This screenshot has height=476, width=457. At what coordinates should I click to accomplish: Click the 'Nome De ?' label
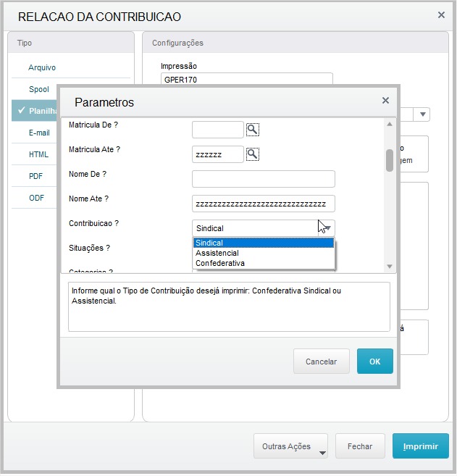pos(88,175)
